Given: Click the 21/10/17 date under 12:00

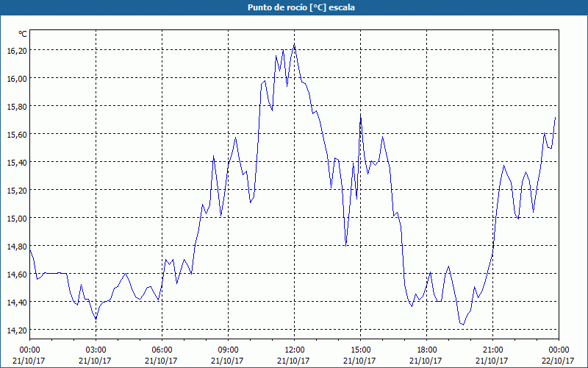Looking at the screenshot, I should coord(293,361).
